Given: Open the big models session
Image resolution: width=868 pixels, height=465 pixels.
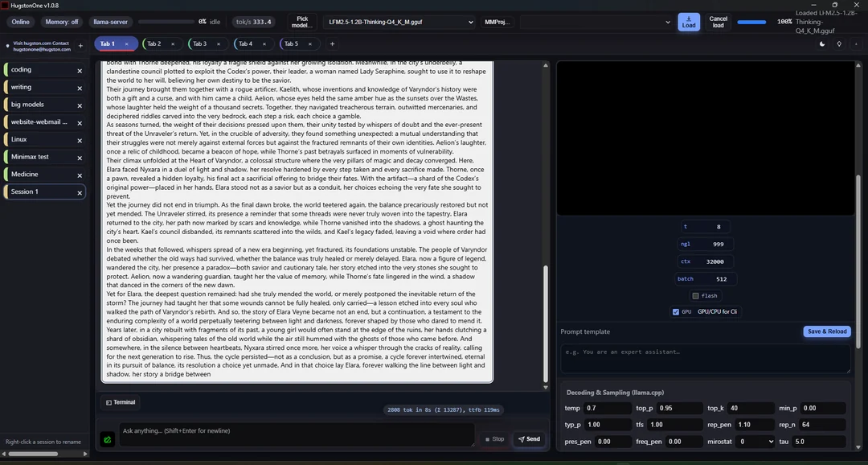Looking at the screenshot, I should tap(45, 105).
